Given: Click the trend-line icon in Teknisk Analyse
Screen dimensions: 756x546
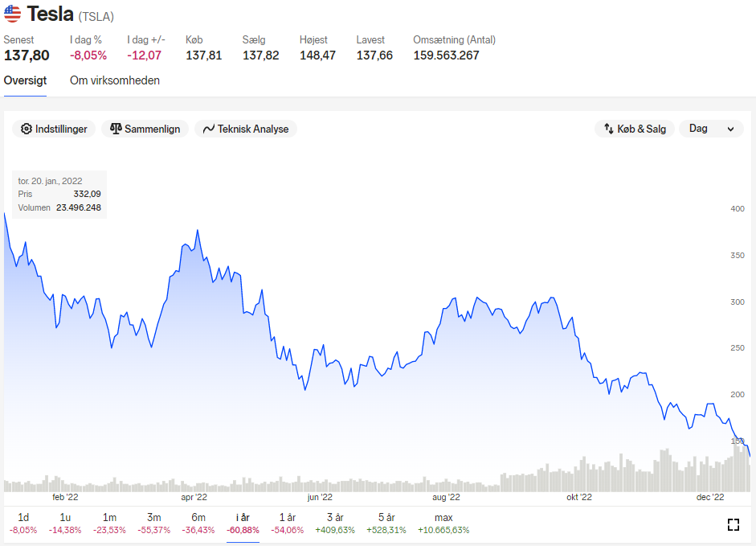Looking at the screenshot, I should (x=208, y=129).
